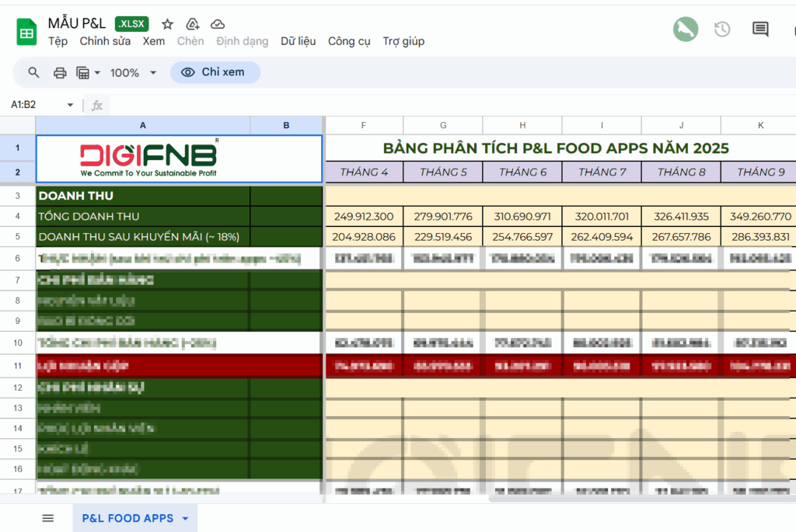Click the Google Sheets home icon
The height and width of the screenshot is (532, 796).
pos(27,32)
